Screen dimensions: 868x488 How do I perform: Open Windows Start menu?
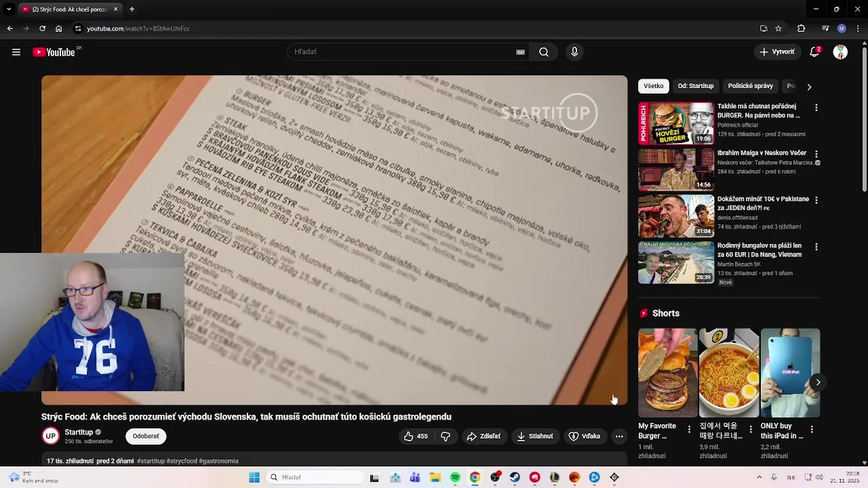click(x=254, y=478)
